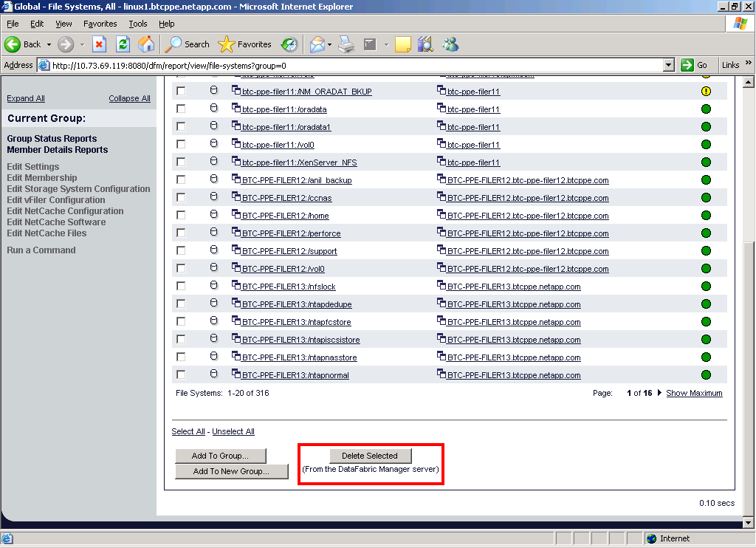Open the Edit button dropdown arrow
Screen dimensions: 756x548
[386, 44]
